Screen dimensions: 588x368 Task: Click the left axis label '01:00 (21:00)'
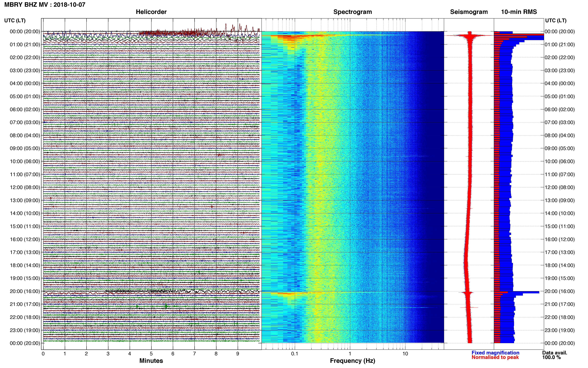[25, 45]
